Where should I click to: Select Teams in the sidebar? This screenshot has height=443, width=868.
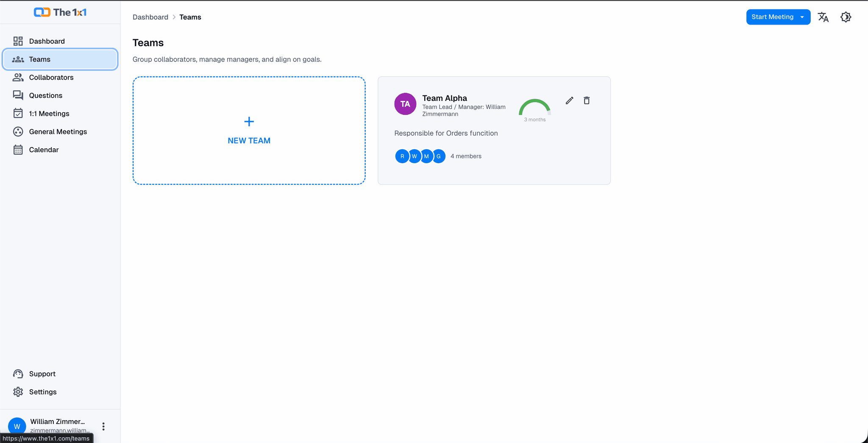click(x=40, y=59)
